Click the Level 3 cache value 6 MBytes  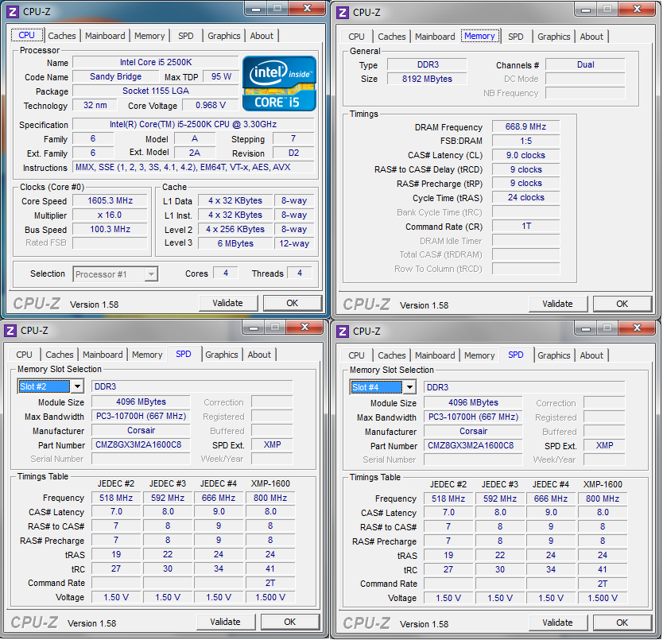(x=235, y=244)
